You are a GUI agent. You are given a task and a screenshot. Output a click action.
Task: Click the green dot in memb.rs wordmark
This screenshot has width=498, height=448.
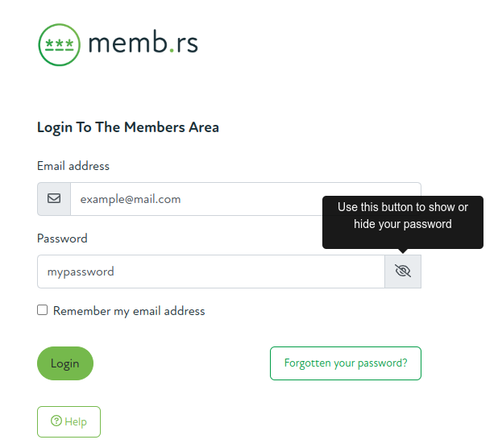[171, 52]
